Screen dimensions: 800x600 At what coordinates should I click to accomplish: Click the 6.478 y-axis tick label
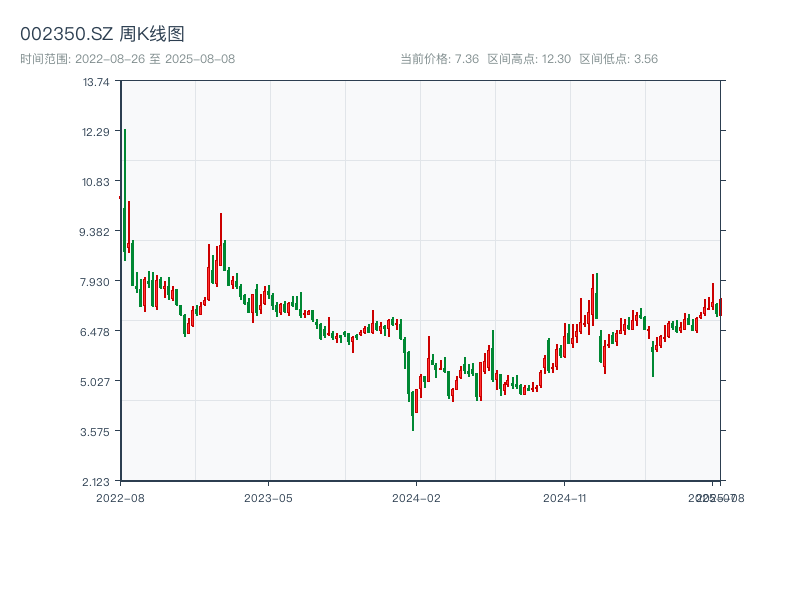95,332
